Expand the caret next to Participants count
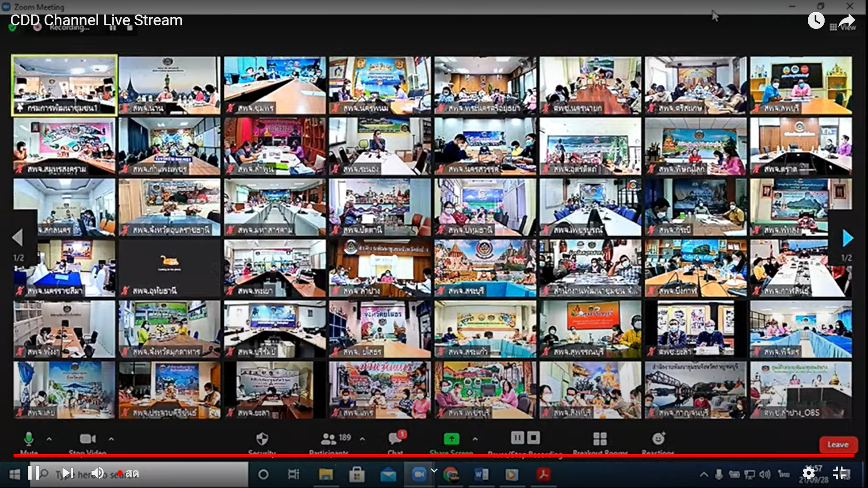 [363, 439]
